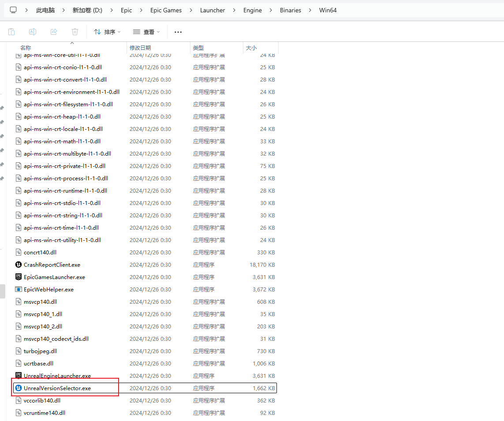504x421 pixels.
Task: Click the rename icon in toolbar
Action: coord(33,32)
